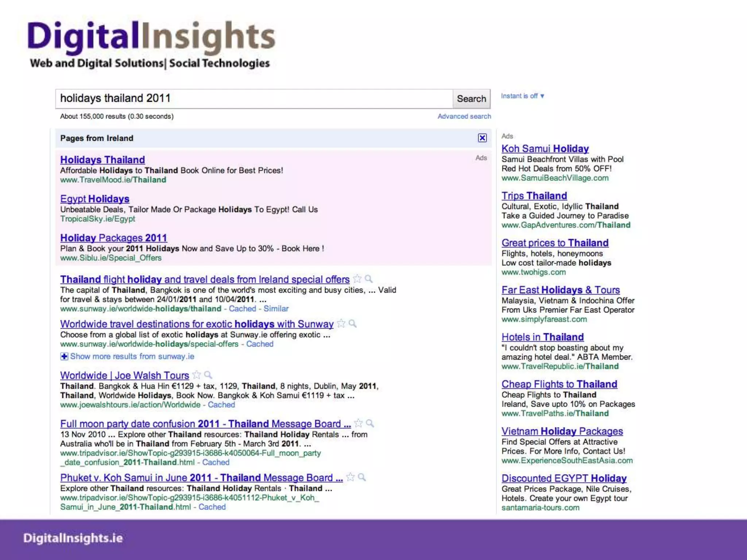Star the Thailand flight holiday result

click(x=357, y=279)
